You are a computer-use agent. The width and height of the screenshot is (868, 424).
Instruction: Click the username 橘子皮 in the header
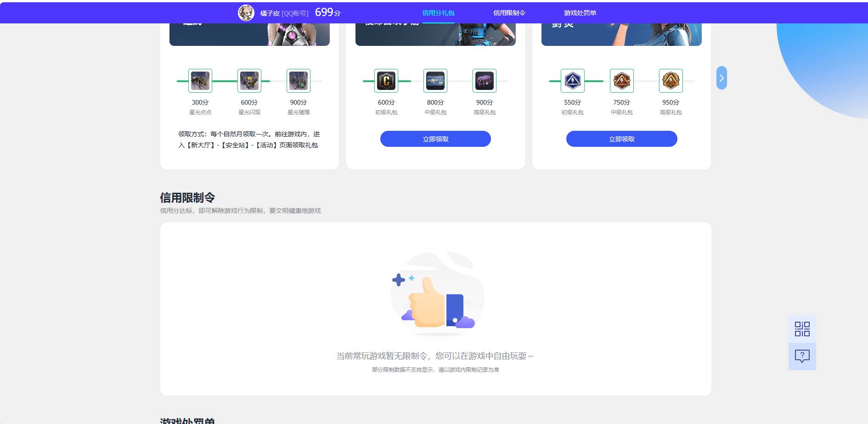click(270, 13)
